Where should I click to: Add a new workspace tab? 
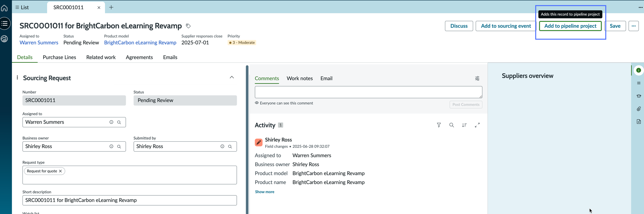[111, 7]
